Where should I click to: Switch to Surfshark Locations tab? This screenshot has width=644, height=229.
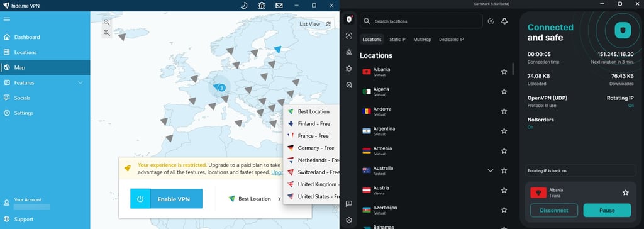pos(372,40)
